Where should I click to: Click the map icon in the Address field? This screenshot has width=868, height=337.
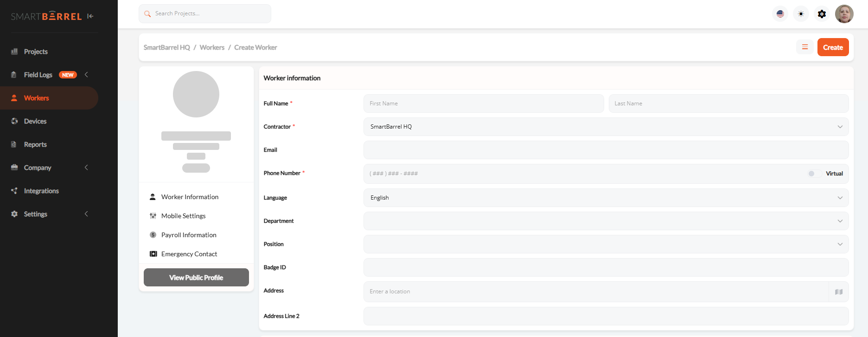(838, 292)
